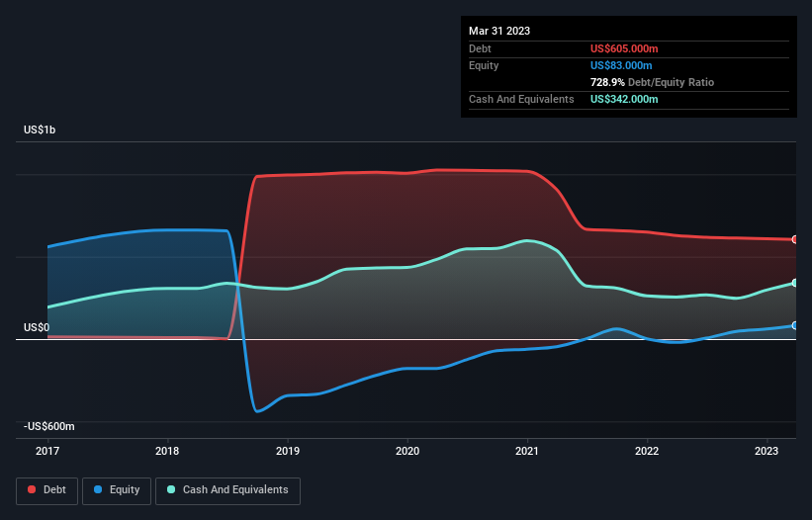Screen dimensions: 812x520
Task: Toggle the Debt legend button
Action: pyautogui.click(x=47, y=490)
